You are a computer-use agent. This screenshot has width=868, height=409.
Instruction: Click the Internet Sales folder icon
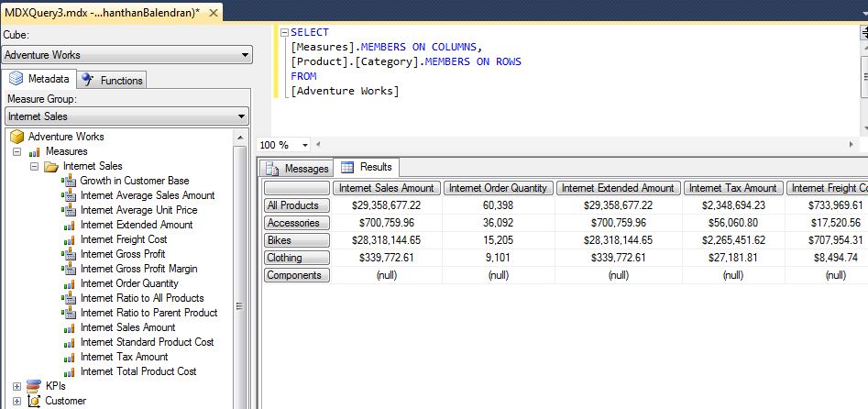point(51,166)
